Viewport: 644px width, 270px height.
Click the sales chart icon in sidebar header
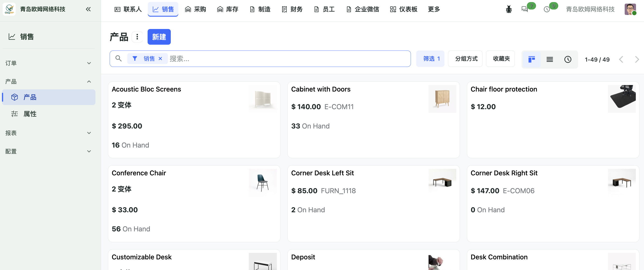point(12,36)
